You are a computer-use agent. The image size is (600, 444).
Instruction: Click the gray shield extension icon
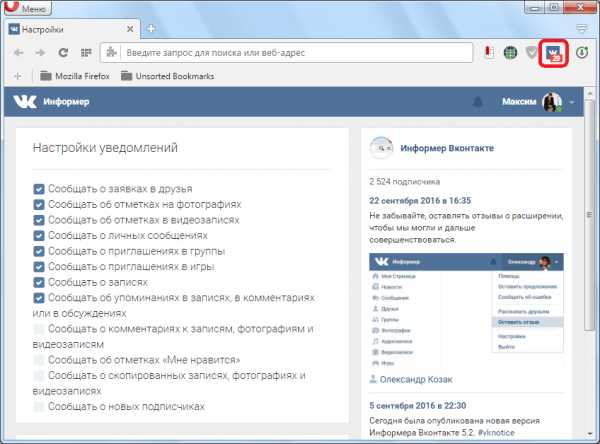coord(532,53)
